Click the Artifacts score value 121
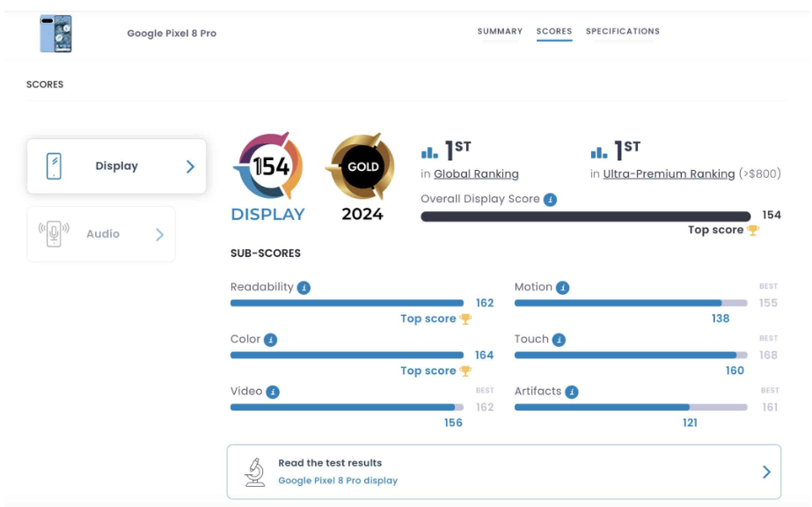 point(690,423)
